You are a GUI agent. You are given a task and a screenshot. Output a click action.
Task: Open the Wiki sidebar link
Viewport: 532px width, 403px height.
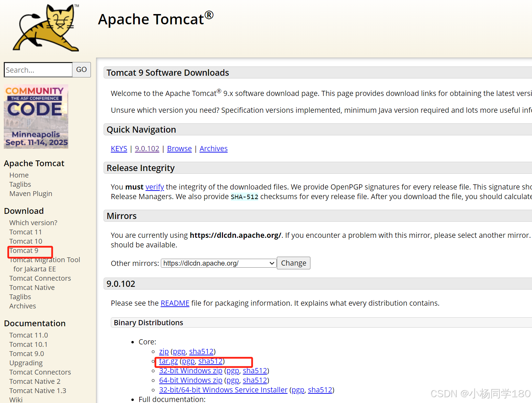click(x=16, y=400)
